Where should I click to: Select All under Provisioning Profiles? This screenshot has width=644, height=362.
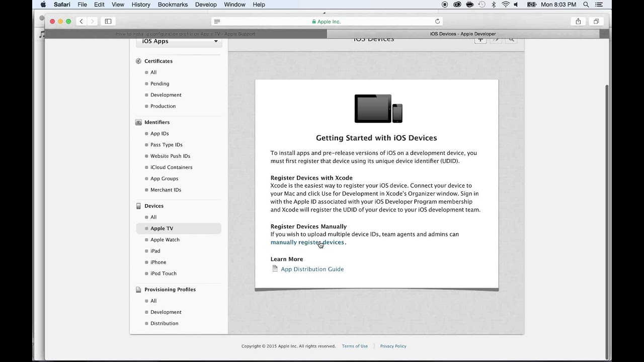[x=153, y=301]
